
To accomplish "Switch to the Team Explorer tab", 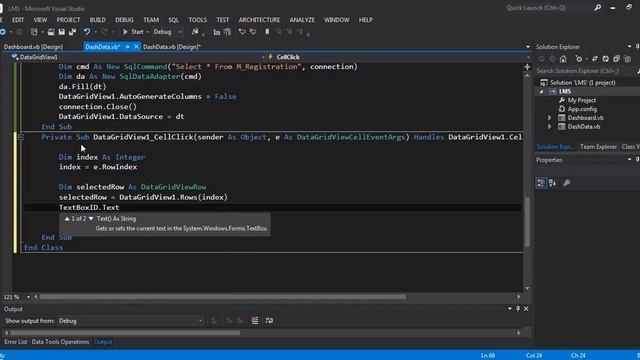I will [598, 147].
